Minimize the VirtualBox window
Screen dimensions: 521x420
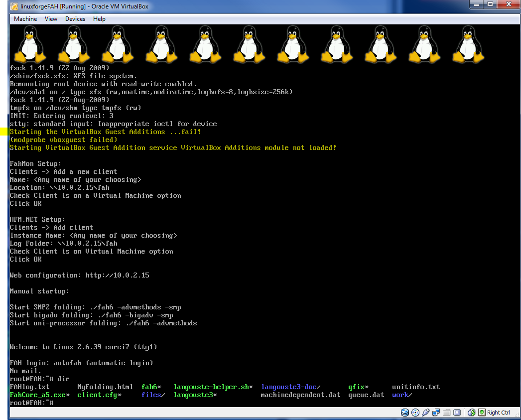477,4
